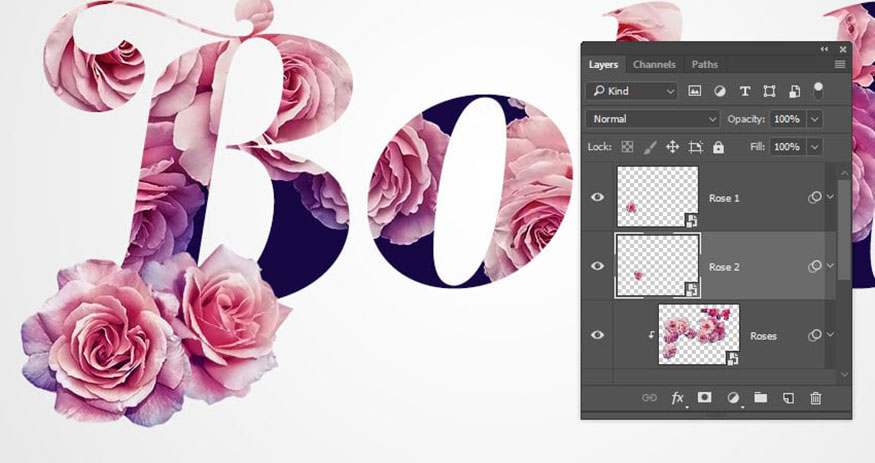Viewport: 875px width, 463px height.
Task: Click the Link layers icon
Action: point(649,398)
